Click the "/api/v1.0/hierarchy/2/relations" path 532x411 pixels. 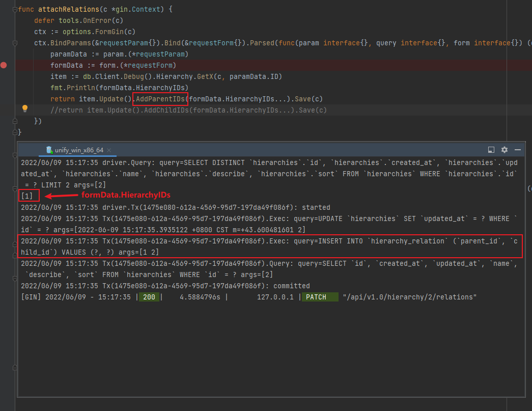coord(409,297)
